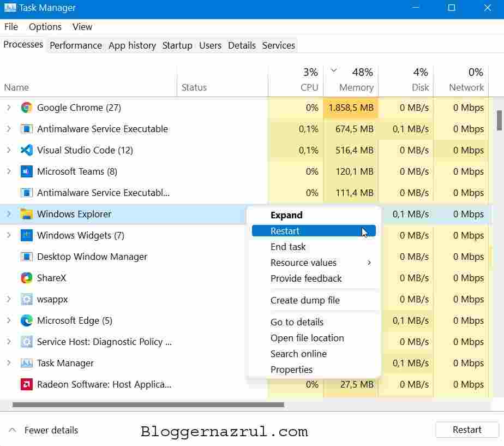Image resolution: width=504 pixels, height=446 pixels.
Task: Open the Options menu
Action: click(45, 27)
